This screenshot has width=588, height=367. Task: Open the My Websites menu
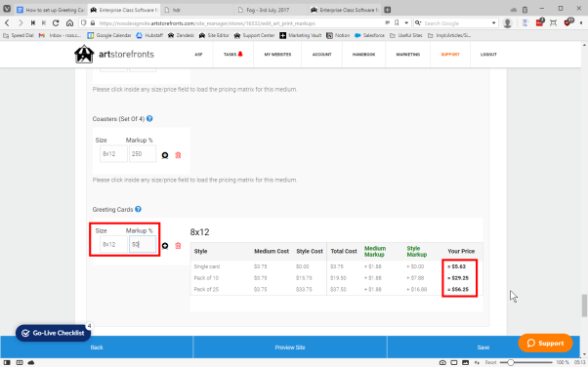[x=277, y=55]
